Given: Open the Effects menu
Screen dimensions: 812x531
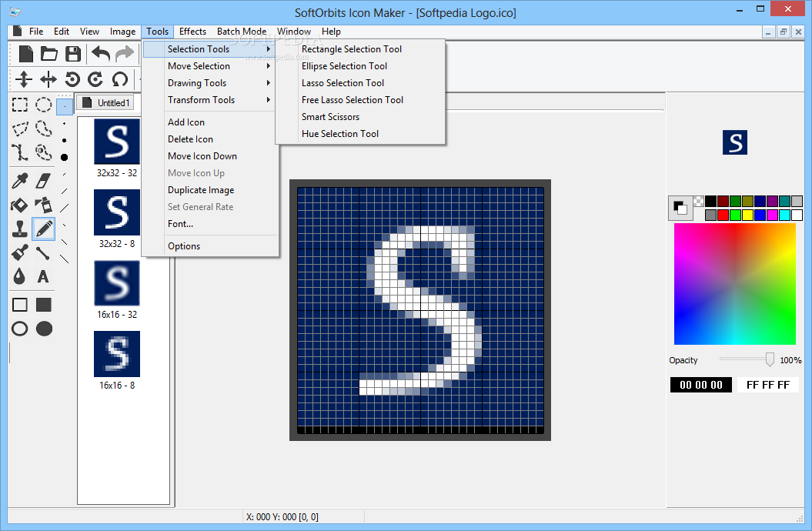Looking at the screenshot, I should point(192,32).
